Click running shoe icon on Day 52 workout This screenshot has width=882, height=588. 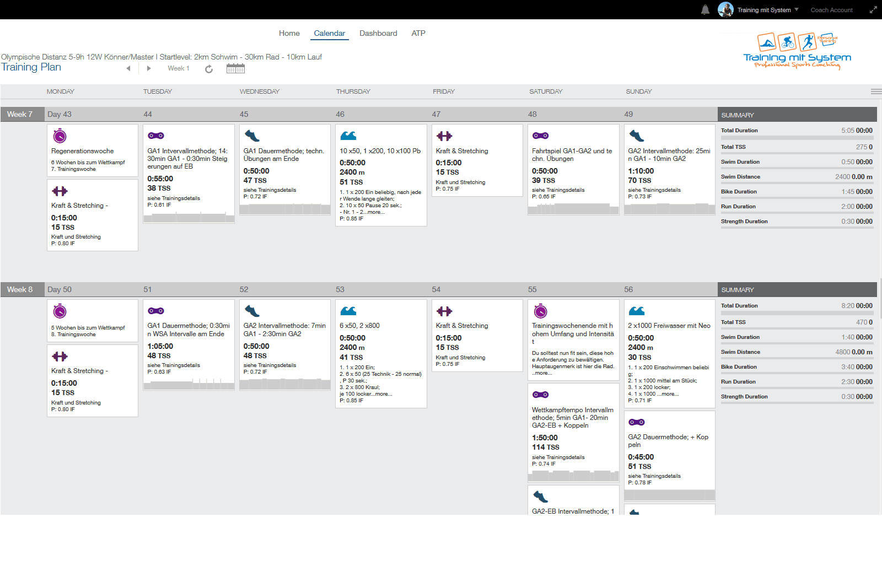point(252,311)
